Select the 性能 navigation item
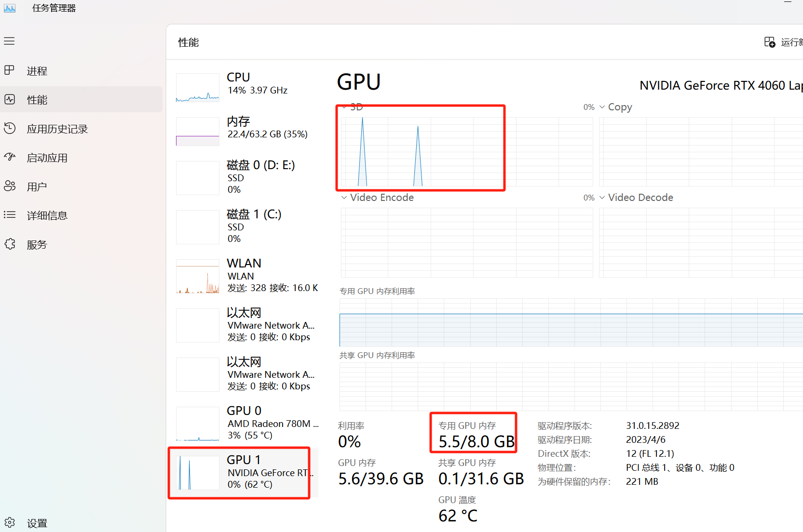 (81, 100)
